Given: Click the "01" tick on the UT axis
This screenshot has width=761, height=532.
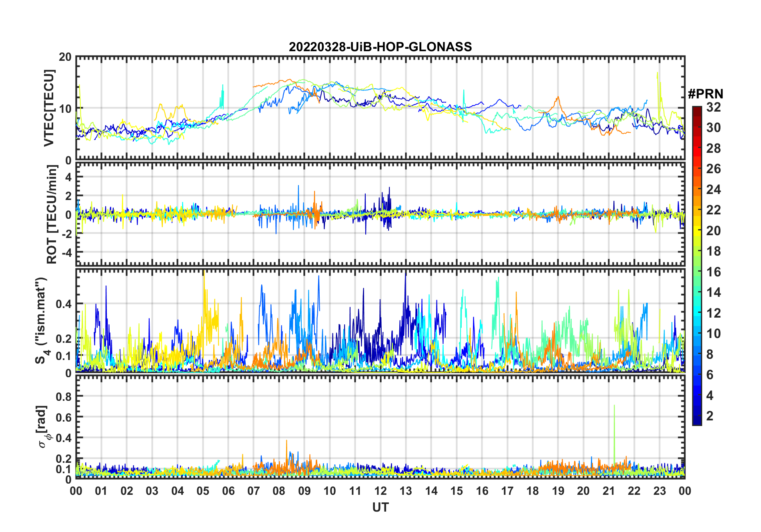Looking at the screenshot, I should [x=101, y=491].
